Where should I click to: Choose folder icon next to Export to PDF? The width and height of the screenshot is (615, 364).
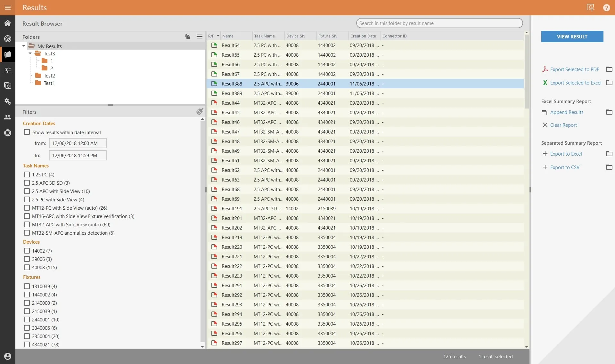coord(609,69)
